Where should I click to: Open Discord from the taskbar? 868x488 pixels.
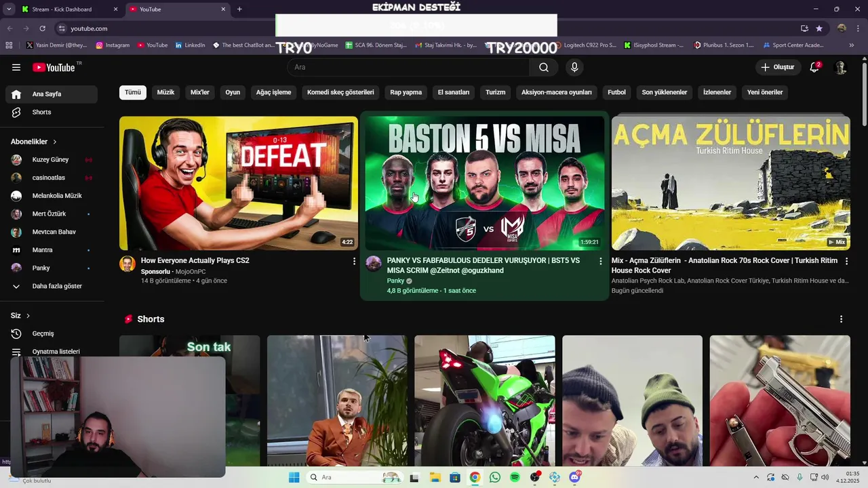[575, 478]
